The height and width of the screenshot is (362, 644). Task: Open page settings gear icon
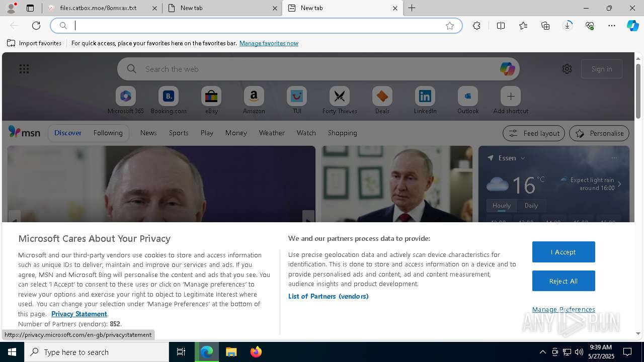(567, 69)
